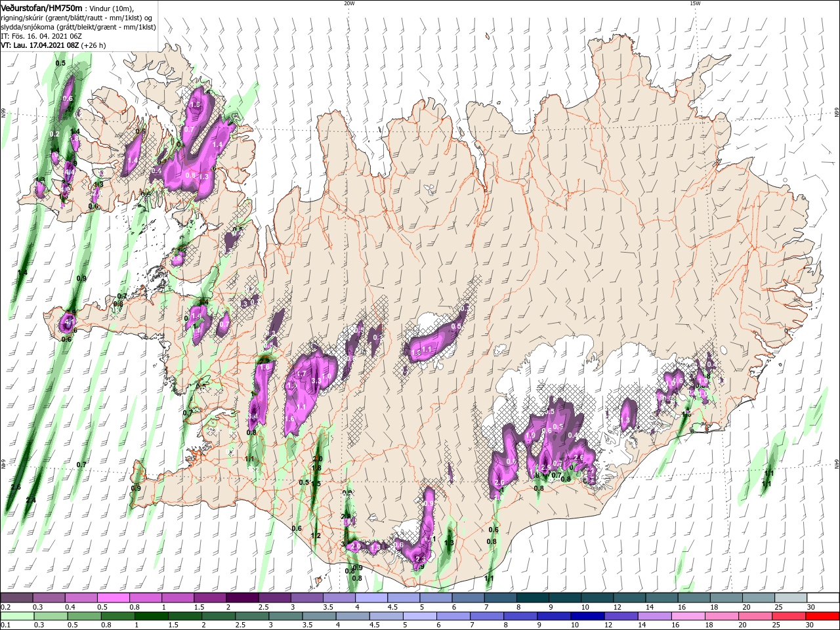Select bright pink swatch between 0.5 and 0.8
840x630 pixels.
coord(113,598)
